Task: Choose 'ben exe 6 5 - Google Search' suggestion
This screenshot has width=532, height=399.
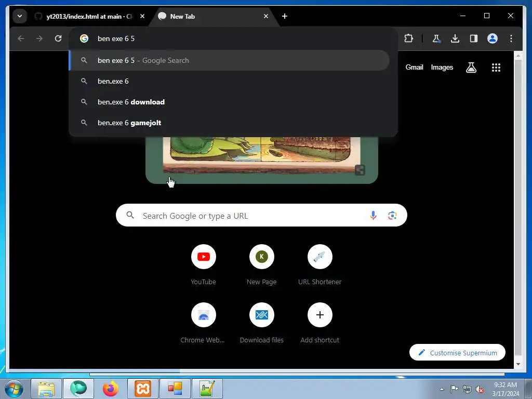Action: pyautogui.click(x=229, y=60)
